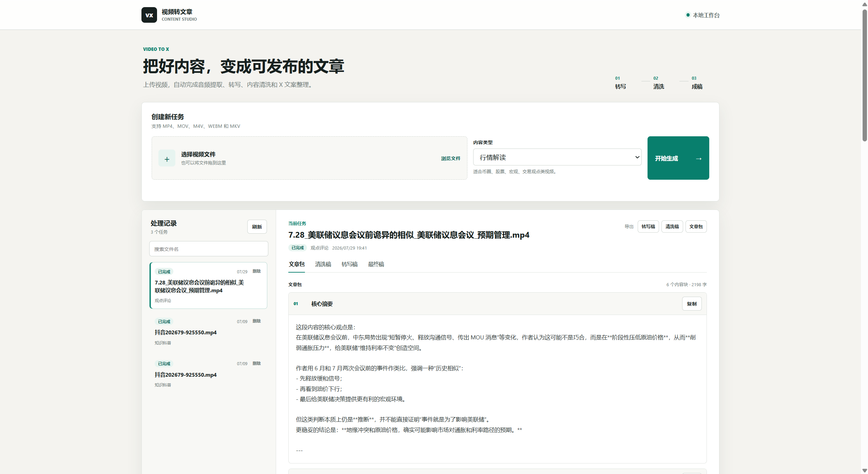Click the VX logo icon
This screenshot has height=474, width=868.
tap(149, 15)
